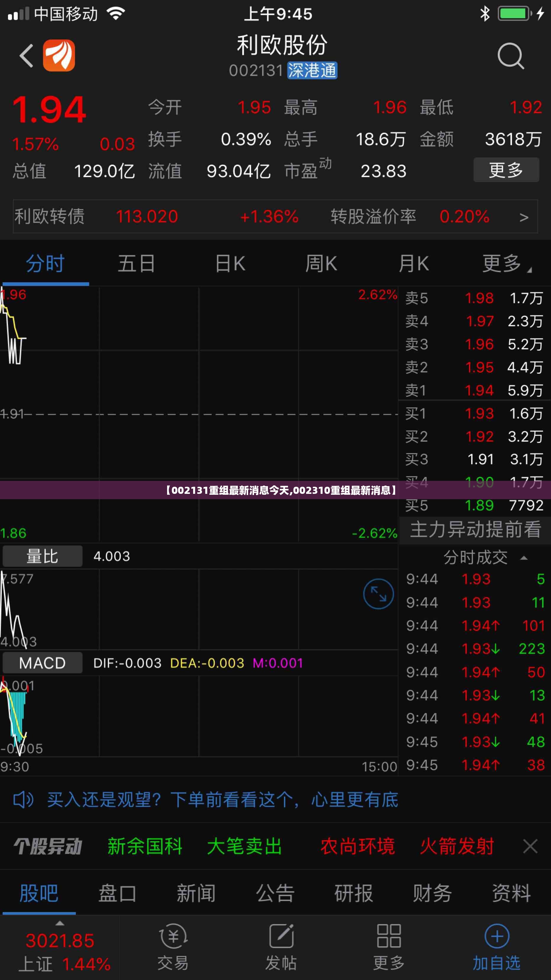Collapse the 分时成交 list arrow
Screen dimensions: 551x980
coord(523,558)
